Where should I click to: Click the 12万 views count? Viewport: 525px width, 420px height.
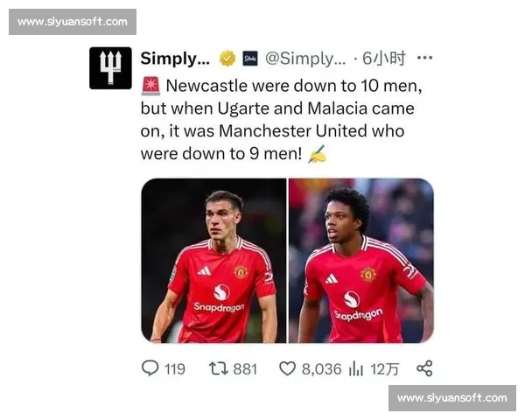[384, 369]
